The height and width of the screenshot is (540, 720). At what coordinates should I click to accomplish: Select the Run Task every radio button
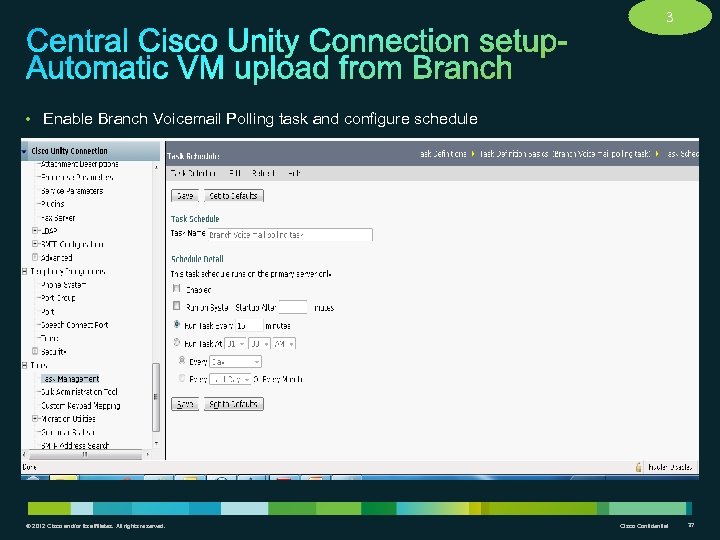pyautogui.click(x=177, y=324)
